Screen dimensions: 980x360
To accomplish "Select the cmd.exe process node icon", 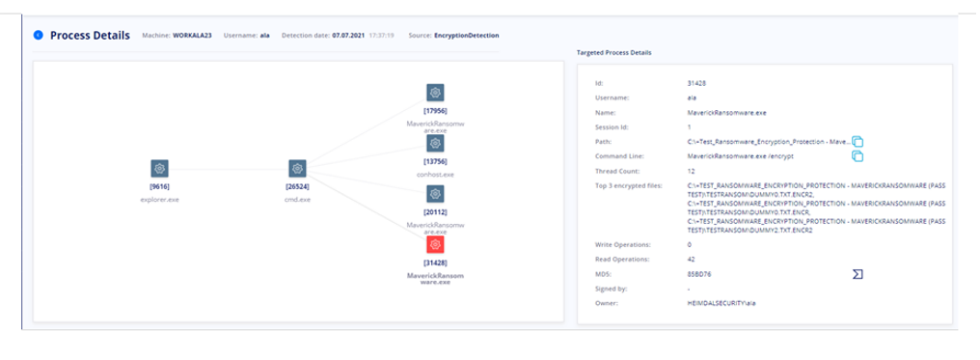I will [297, 168].
